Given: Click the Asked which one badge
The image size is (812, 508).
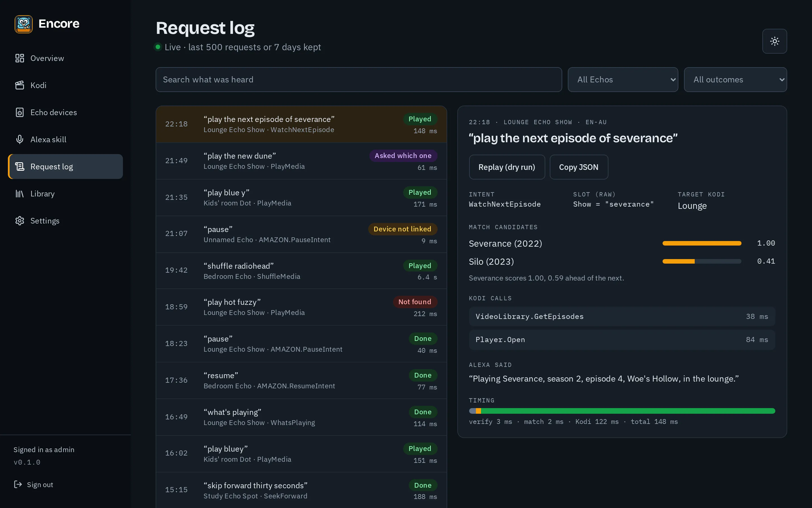Looking at the screenshot, I should pos(403,156).
